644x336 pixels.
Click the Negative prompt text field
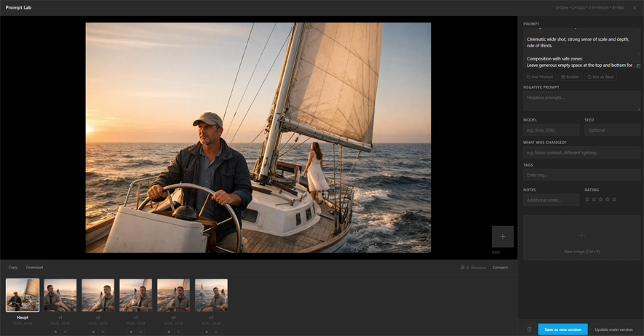[581, 101]
